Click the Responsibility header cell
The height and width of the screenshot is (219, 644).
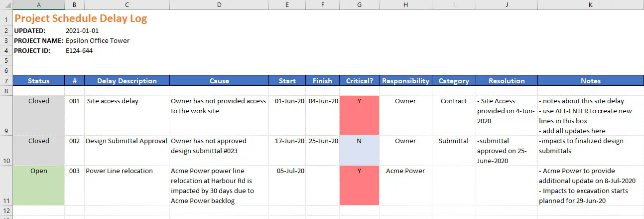tap(405, 81)
